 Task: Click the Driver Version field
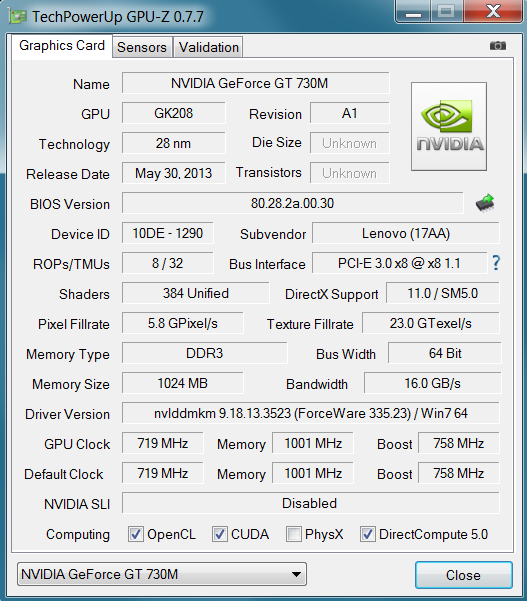311,413
